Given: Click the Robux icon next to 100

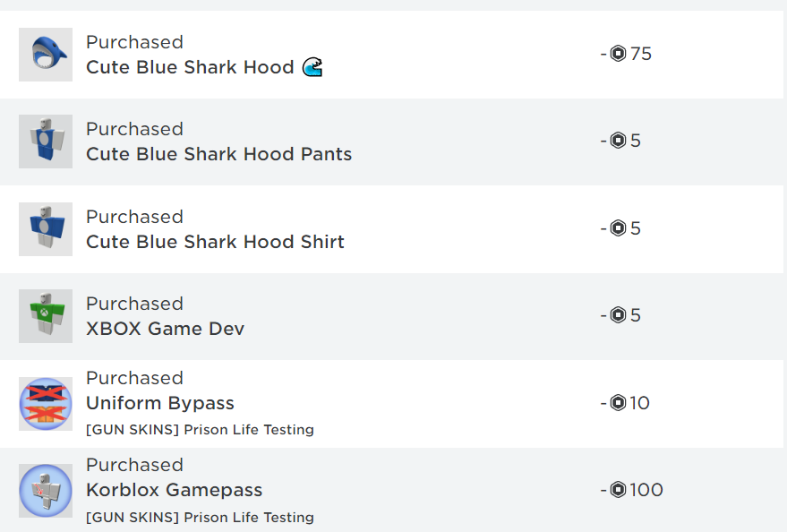Looking at the screenshot, I should 618,490.
